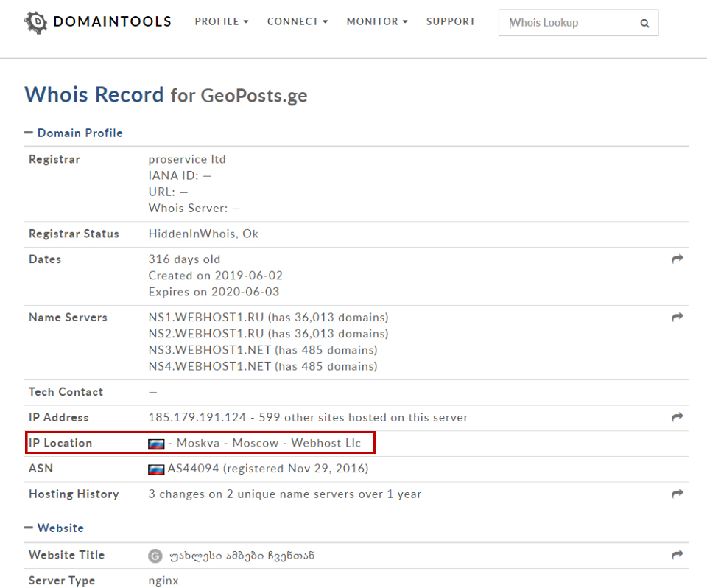Click the IP Address row label
707x588 pixels.
59,418
